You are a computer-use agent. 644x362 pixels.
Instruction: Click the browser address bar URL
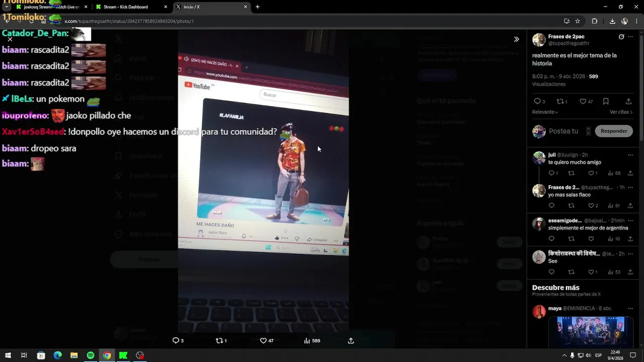tap(129, 21)
